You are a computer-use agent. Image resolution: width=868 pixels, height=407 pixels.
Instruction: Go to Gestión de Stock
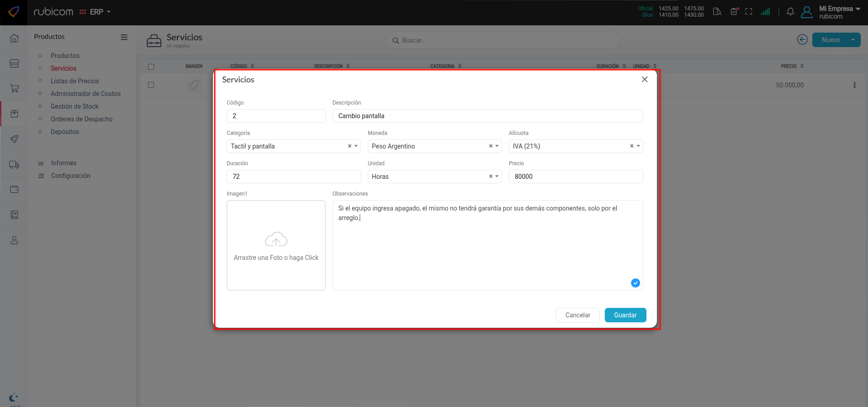pyautogui.click(x=74, y=106)
